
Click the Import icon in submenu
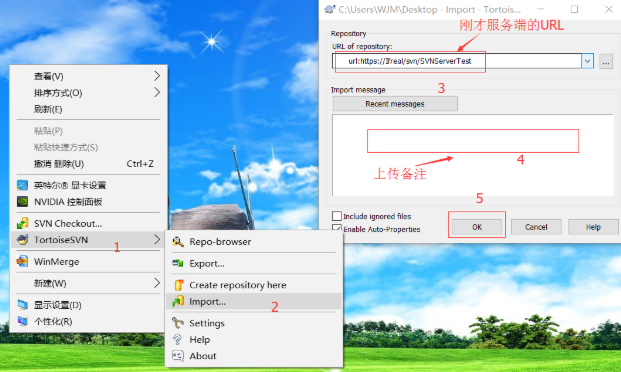point(178,301)
